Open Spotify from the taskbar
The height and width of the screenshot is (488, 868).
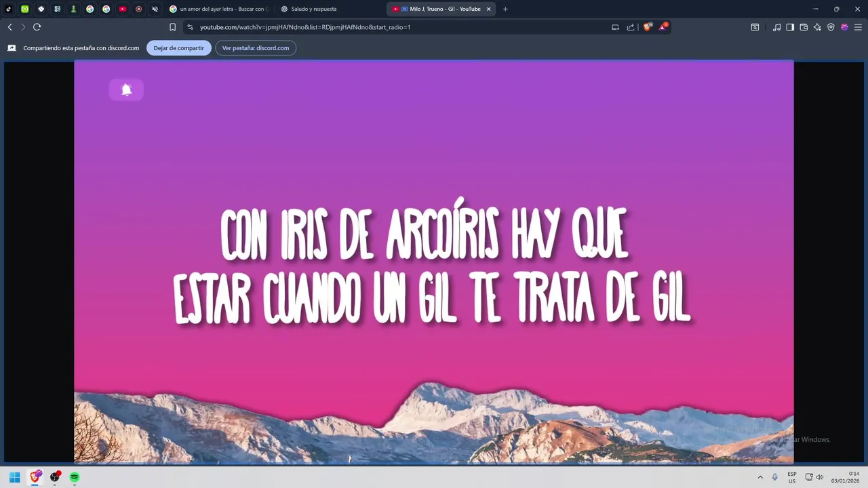[x=75, y=477]
